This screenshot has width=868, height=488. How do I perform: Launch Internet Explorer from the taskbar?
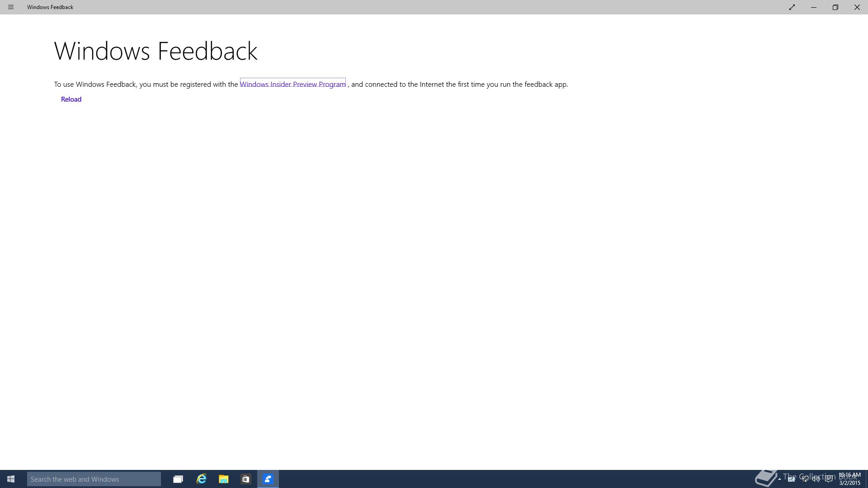pyautogui.click(x=201, y=479)
